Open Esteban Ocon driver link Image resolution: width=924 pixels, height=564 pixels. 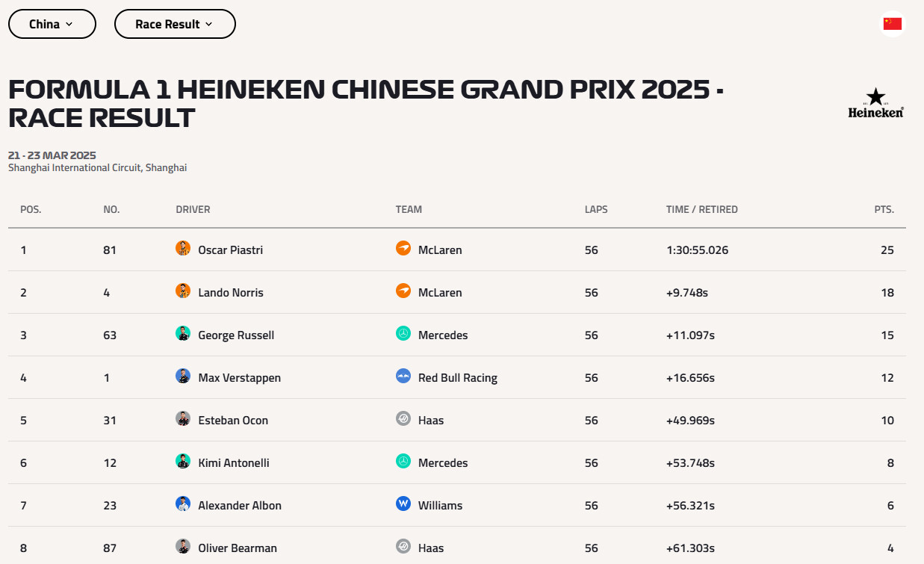pos(233,421)
